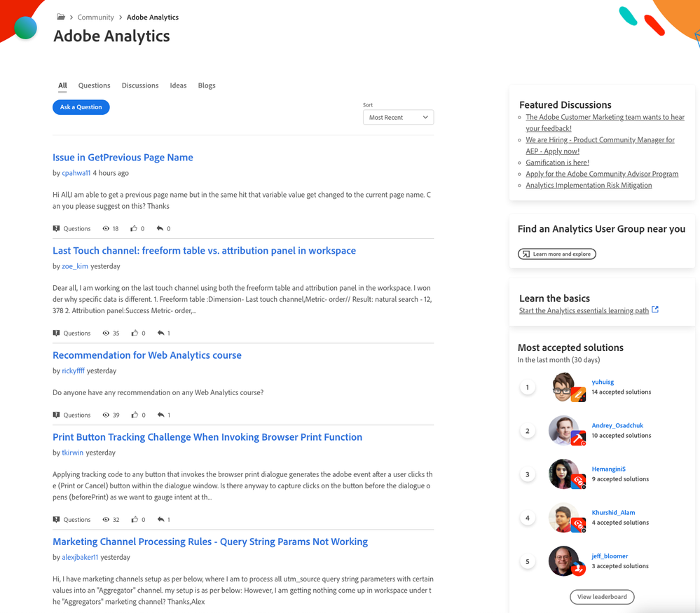Click the thumbs-up icon under Print Button Tracking post
700x613 pixels.
click(x=135, y=519)
